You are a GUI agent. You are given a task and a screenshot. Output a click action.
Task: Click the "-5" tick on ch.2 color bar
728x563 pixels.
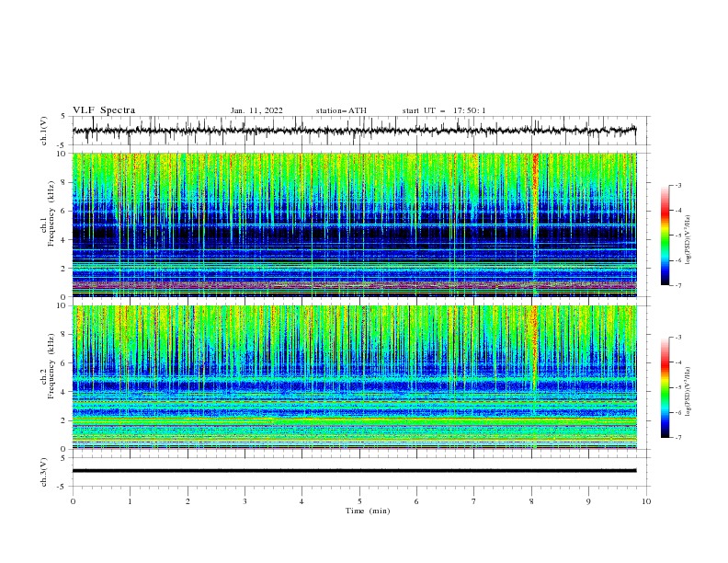(x=677, y=387)
